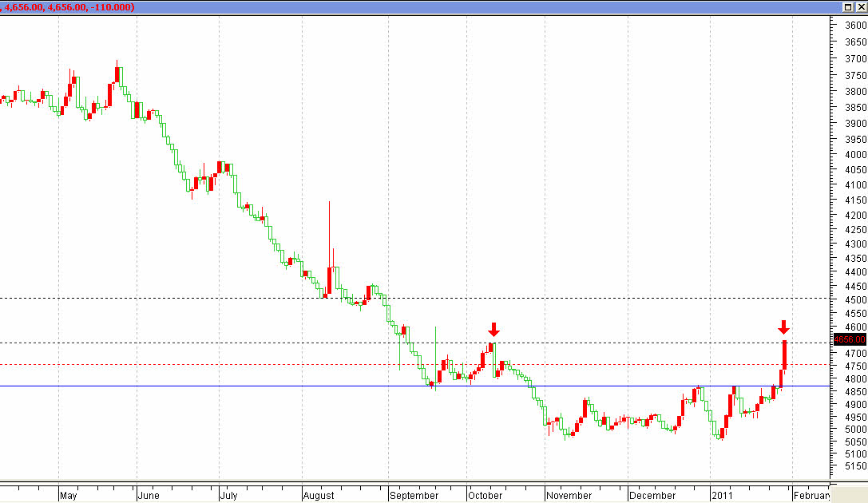This screenshot has width=868, height=503.
Task: Click the 4150 price axis label
Action: click(856, 200)
